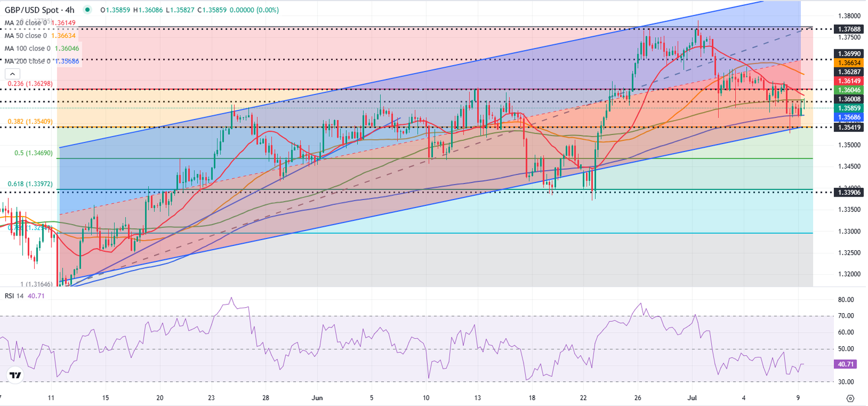Open chart settings hexagon gear icon

click(x=850, y=398)
